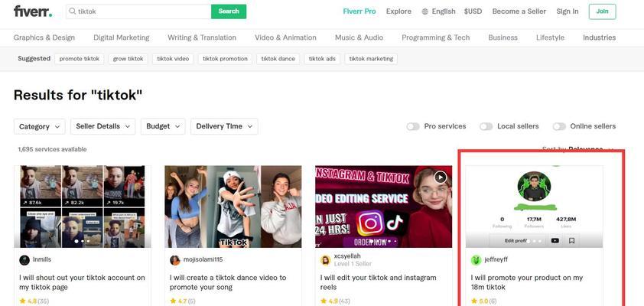The width and height of the screenshot is (644, 306).
Task: Open the $USD currency selector
Action: pos(473,11)
